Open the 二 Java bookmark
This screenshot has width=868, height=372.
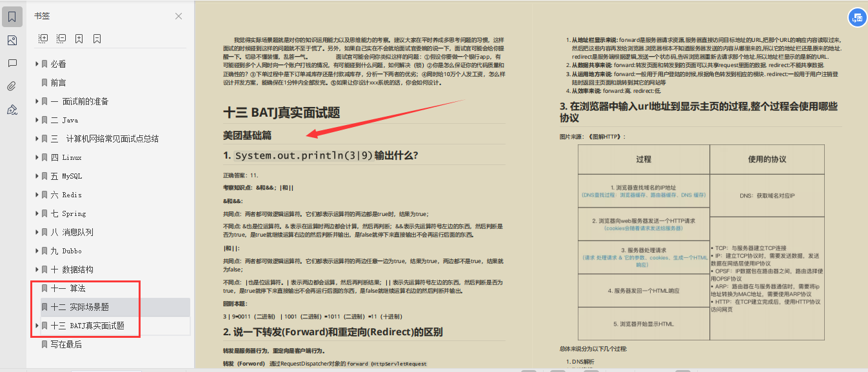(x=64, y=120)
